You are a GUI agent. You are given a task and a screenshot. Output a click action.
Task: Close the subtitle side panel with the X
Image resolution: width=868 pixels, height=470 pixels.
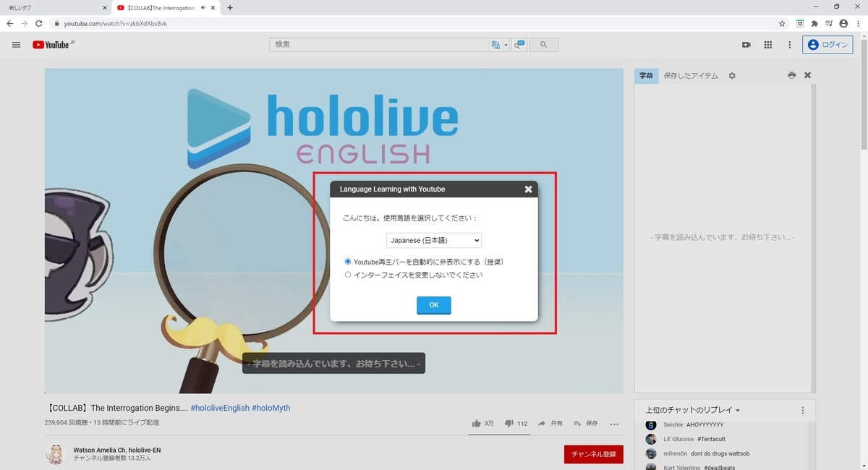tap(808, 75)
